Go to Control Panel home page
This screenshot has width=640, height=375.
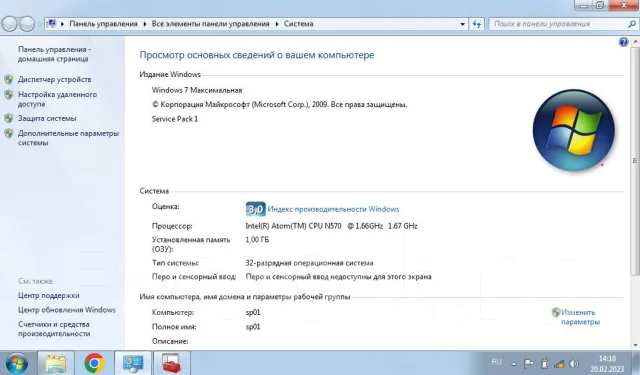point(54,54)
